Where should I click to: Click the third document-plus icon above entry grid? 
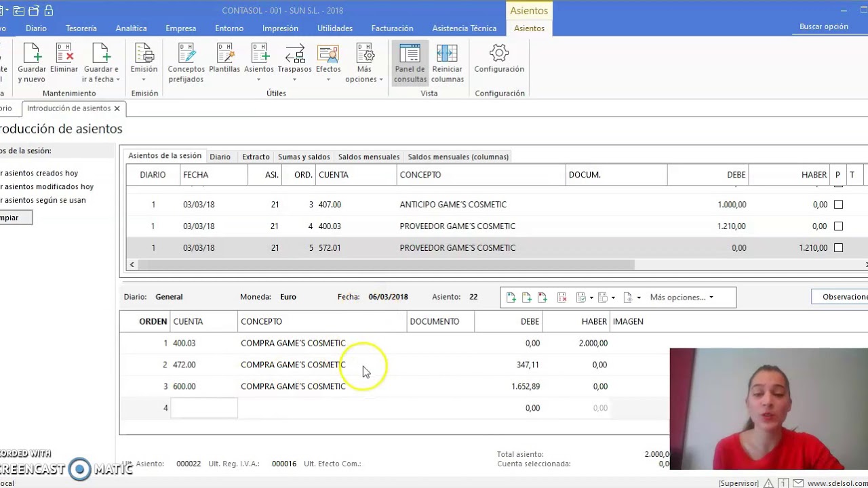(x=542, y=298)
